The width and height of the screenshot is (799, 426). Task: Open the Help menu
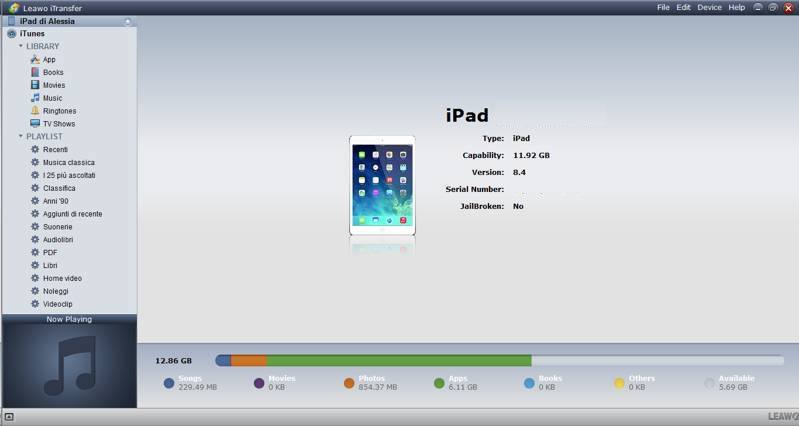(737, 7)
